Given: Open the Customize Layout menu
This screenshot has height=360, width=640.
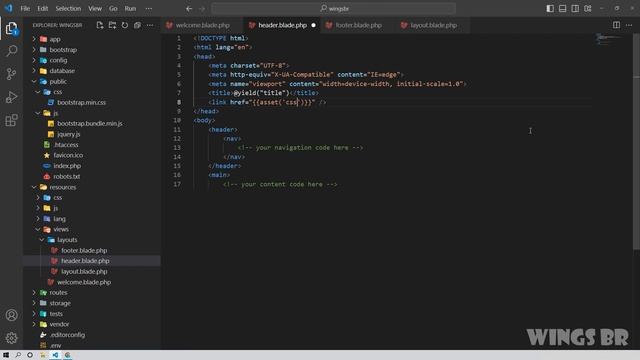Looking at the screenshot, I should tap(588, 9).
